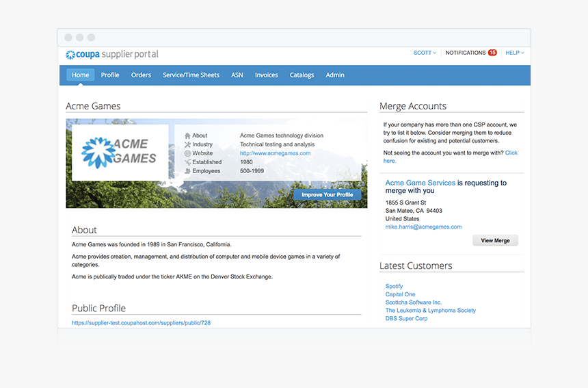Open the acmegames.com website link

coord(275,153)
